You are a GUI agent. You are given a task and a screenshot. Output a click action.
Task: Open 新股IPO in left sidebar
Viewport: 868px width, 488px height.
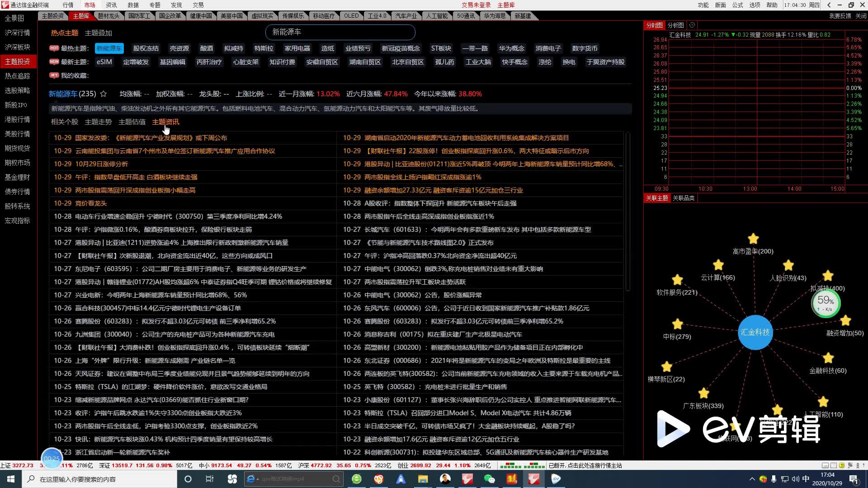(16, 105)
